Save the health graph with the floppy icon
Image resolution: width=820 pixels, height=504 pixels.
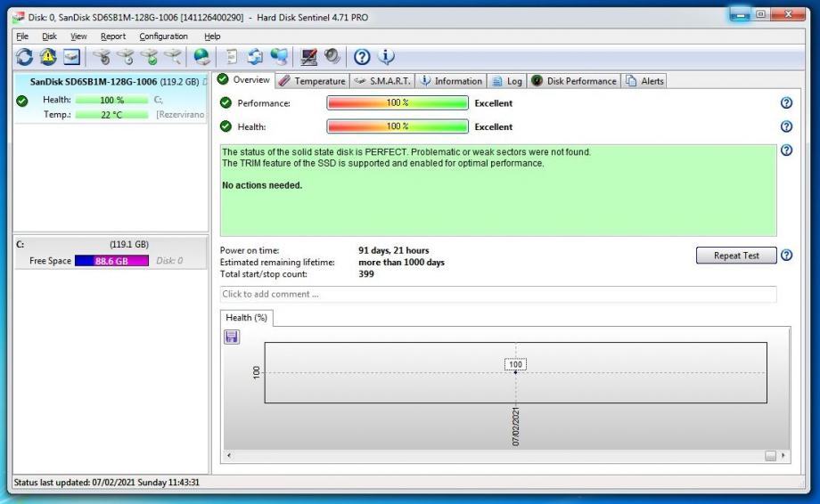232,337
